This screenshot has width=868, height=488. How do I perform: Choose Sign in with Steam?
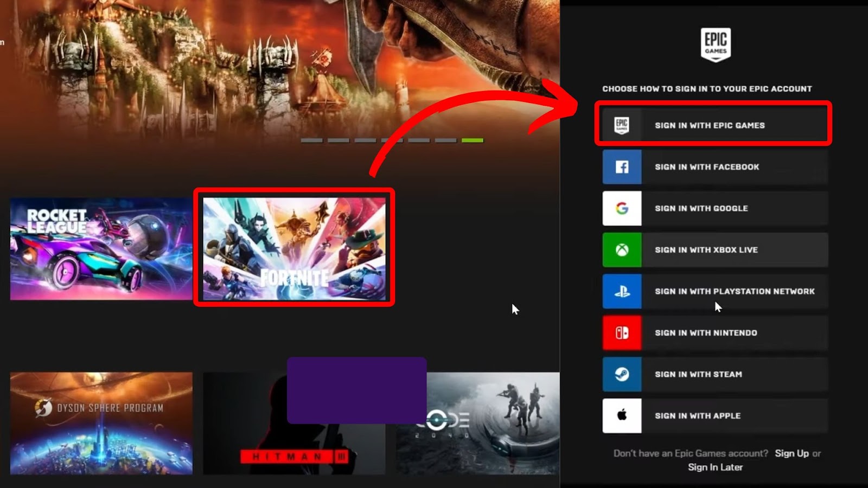pos(715,374)
